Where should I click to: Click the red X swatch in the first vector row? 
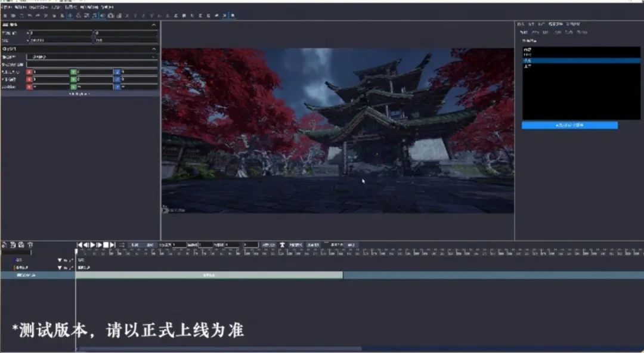[29, 72]
